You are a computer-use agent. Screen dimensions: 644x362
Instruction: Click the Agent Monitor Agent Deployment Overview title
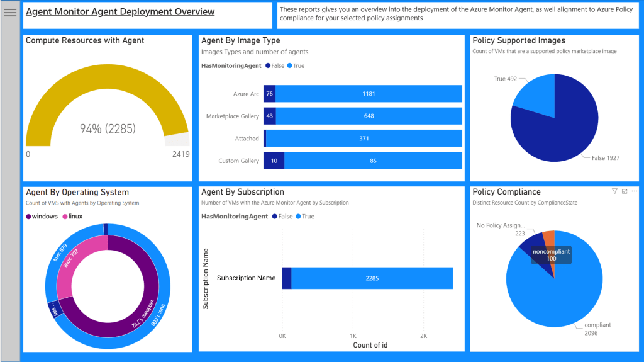pos(120,12)
